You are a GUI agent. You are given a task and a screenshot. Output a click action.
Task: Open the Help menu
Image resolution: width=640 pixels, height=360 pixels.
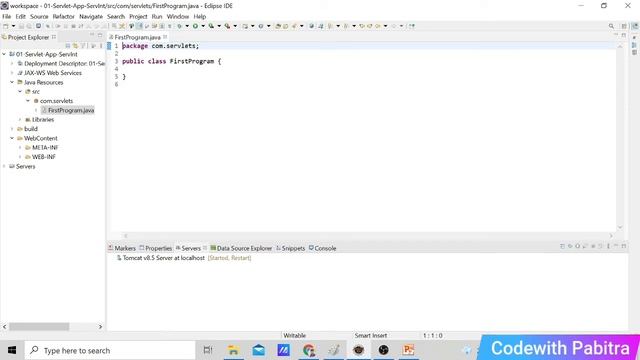(200, 16)
